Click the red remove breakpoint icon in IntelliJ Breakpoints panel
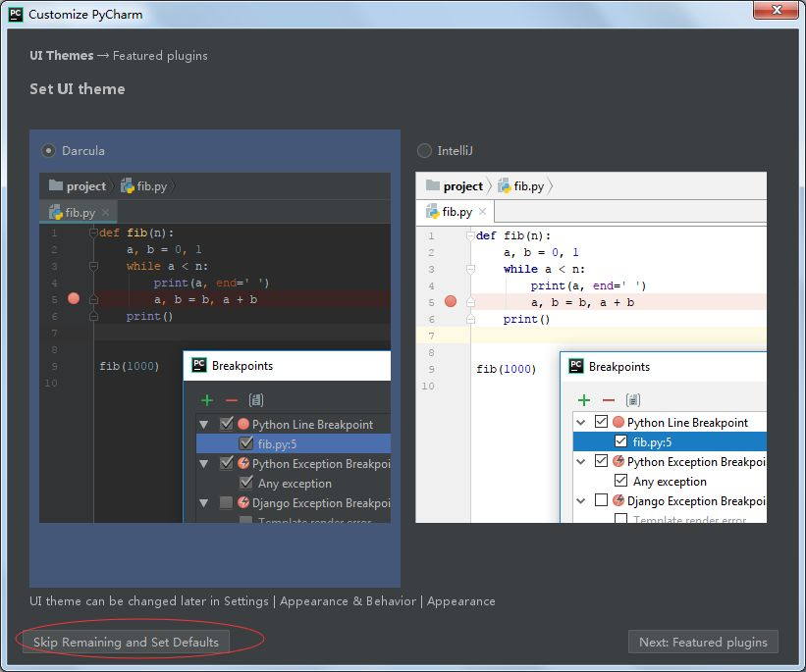806x672 pixels. [607, 400]
